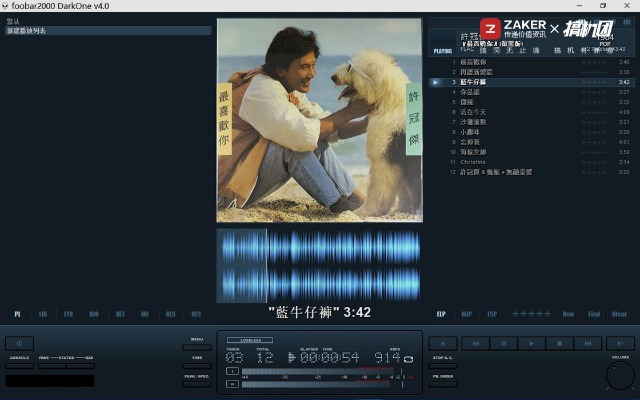Stop playback with the stop button
The image size is (640, 400).
560,343
